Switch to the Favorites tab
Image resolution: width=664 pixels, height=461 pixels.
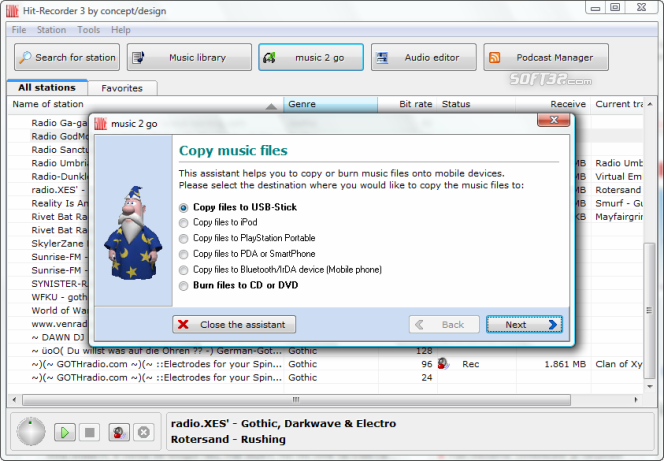(x=122, y=88)
